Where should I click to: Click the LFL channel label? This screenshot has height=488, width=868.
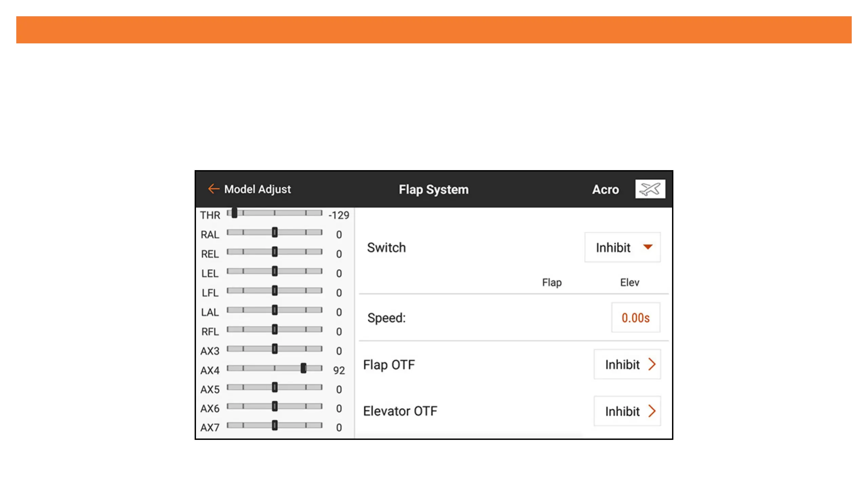tap(210, 293)
